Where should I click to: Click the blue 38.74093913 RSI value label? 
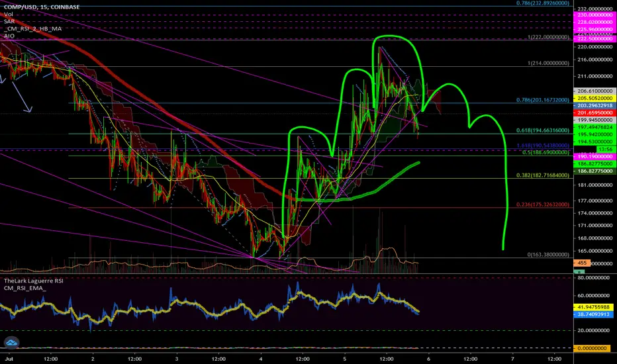pos(593,314)
